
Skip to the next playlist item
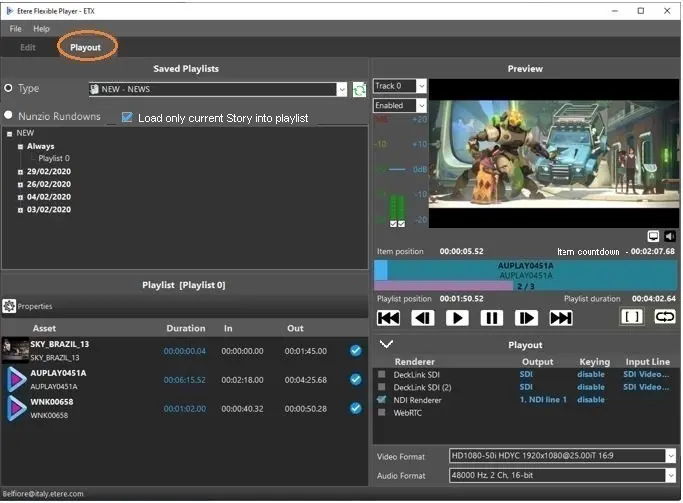(561, 318)
